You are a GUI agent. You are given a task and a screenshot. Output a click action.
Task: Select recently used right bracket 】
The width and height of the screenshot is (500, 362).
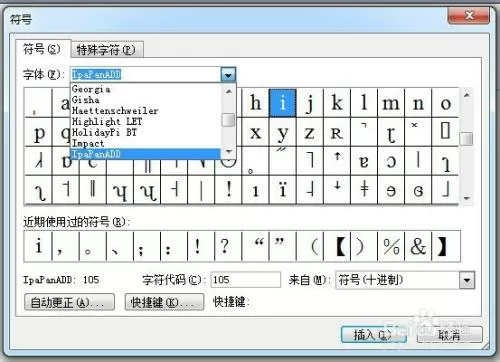tap(446, 247)
